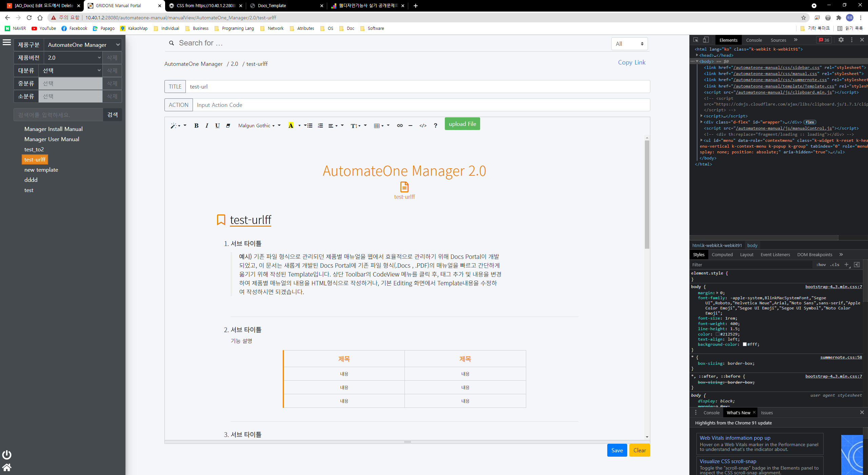
Task: Open the Computed styles tab
Action: pyautogui.click(x=722, y=254)
